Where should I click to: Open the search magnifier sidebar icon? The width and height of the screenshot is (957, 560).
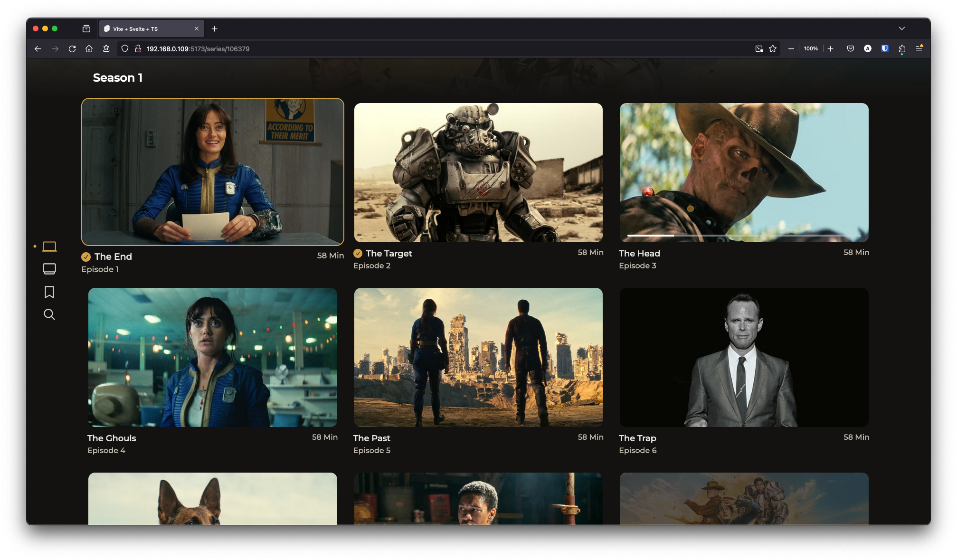pos(49,314)
